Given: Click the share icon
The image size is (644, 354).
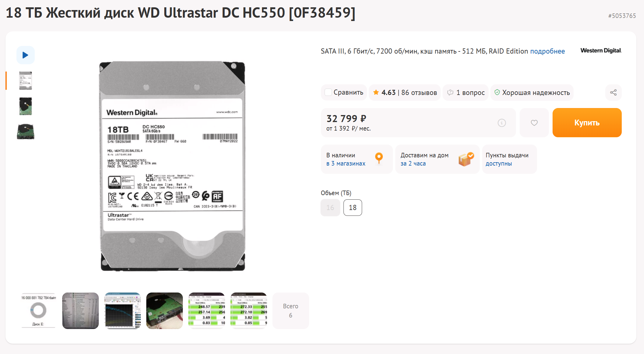Looking at the screenshot, I should (613, 93).
